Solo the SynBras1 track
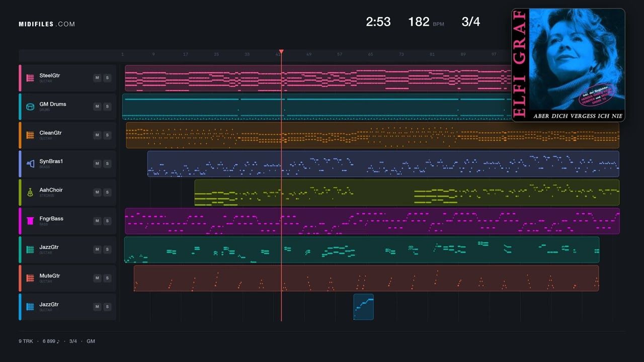 [x=107, y=164]
